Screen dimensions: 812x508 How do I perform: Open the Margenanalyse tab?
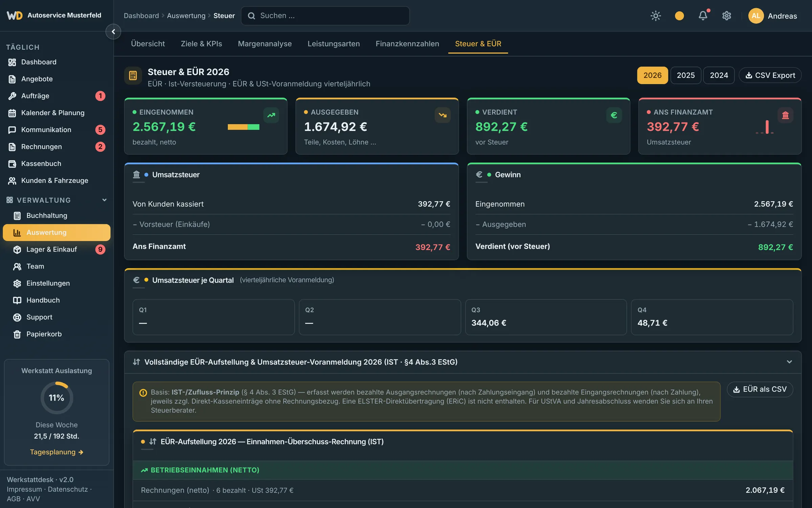pos(265,44)
